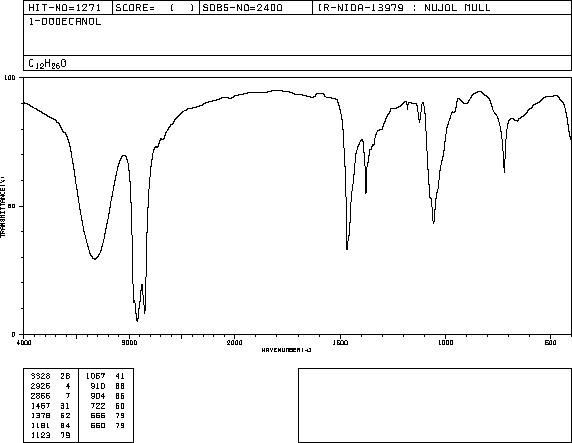Click the empty box beside peak table
This screenshot has width=572, height=443.
(x=435, y=405)
